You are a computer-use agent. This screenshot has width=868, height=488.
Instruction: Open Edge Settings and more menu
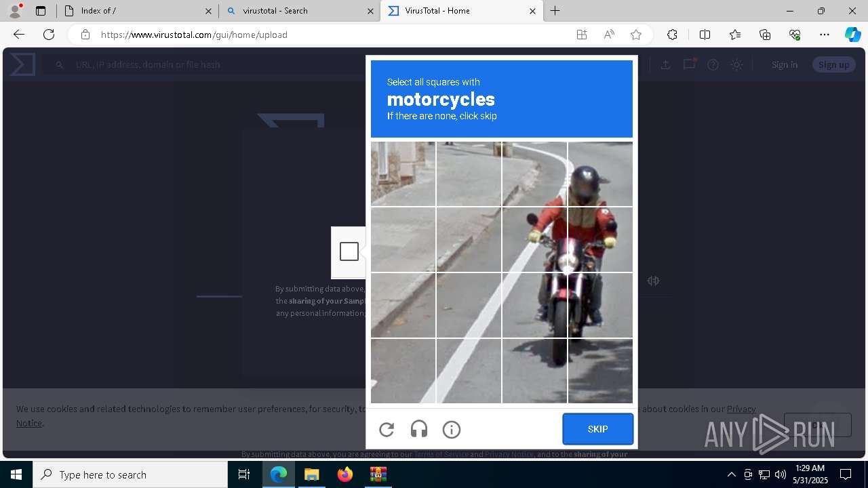tap(825, 35)
